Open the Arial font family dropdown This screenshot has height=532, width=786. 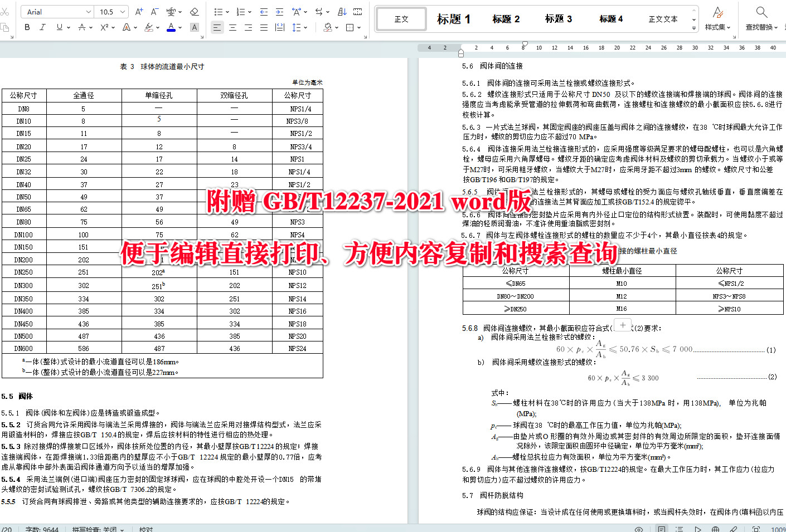coord(89,11)
